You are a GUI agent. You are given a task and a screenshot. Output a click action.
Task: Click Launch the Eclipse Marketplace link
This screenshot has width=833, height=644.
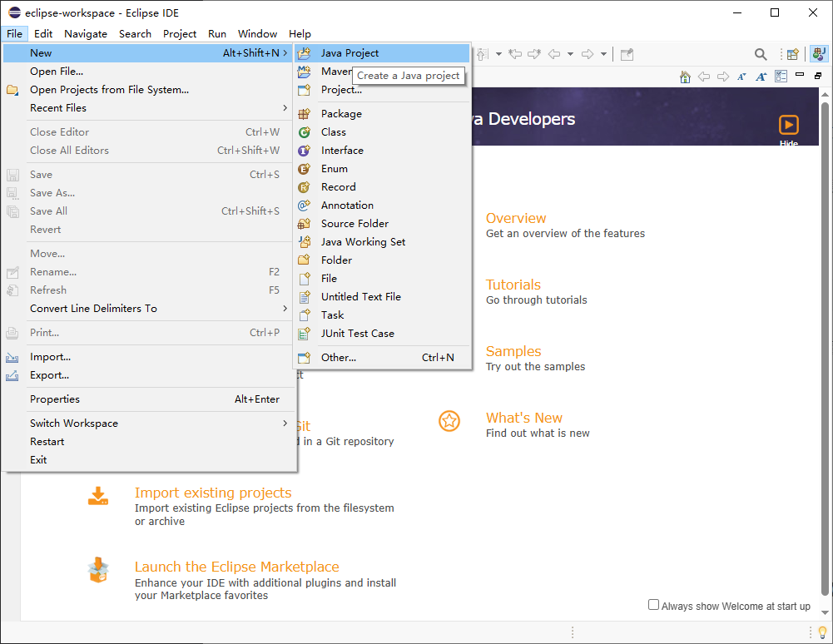click(x=236, y=567)
